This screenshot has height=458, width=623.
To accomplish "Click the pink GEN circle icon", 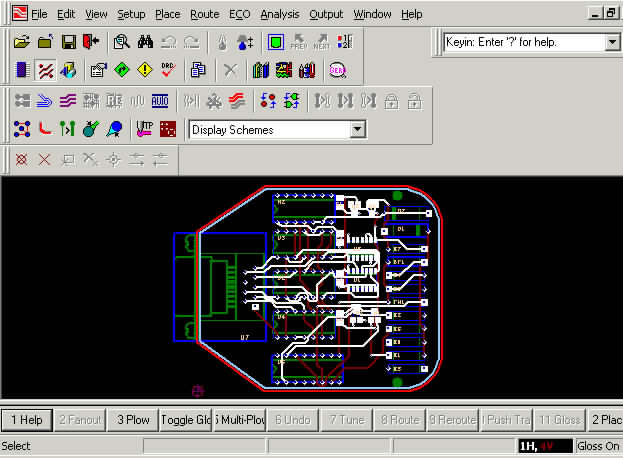I will coord(337,71).
